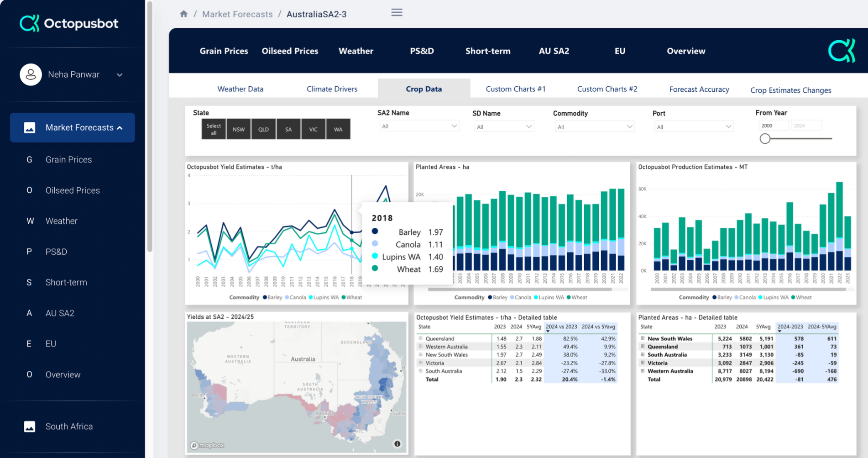Open Overview in sidebar
The height and width of the screenshot is (458, 868).
[63, 374]
